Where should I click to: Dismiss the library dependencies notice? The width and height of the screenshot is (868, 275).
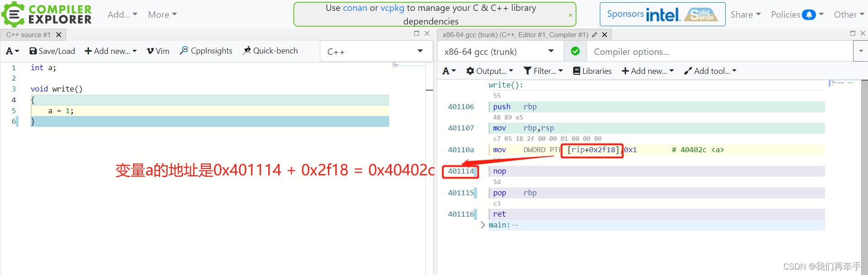point(570,15)
